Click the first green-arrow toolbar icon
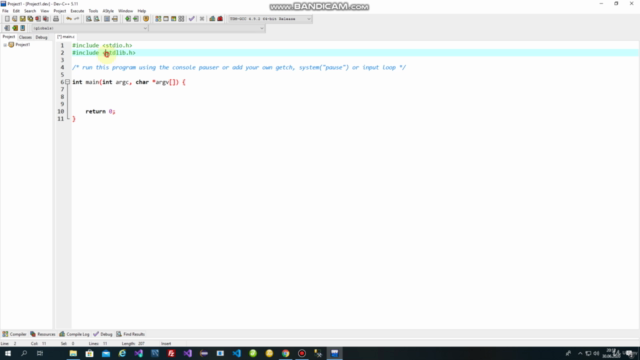 [x=128, y=19]
